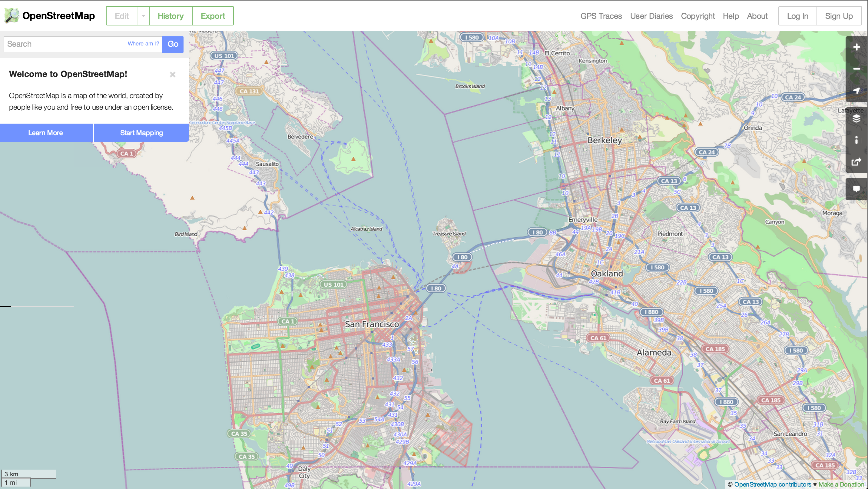Screen dimensions: 868x489
Task: Click the Orinda label
Action: pos(752,128)
